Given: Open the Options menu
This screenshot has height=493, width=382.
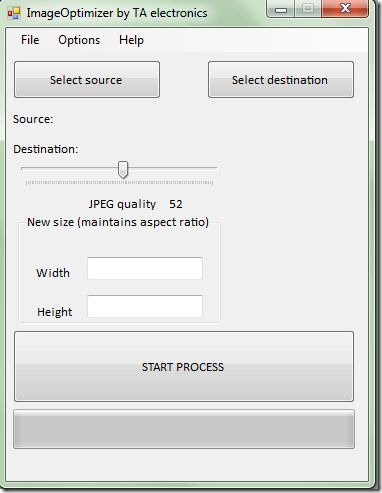Looking at the screenshot, I should 79,40.
